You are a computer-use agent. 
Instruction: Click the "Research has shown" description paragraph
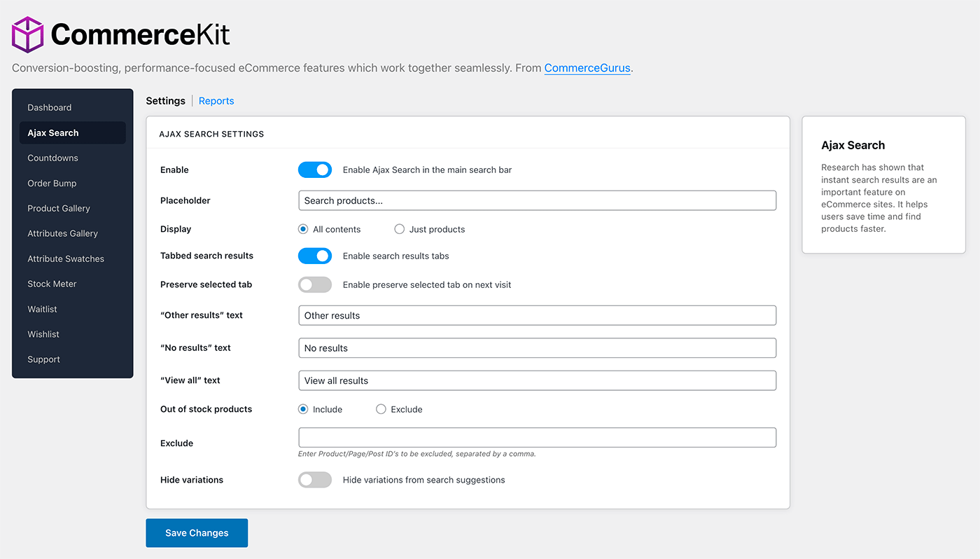click(879, 198)
